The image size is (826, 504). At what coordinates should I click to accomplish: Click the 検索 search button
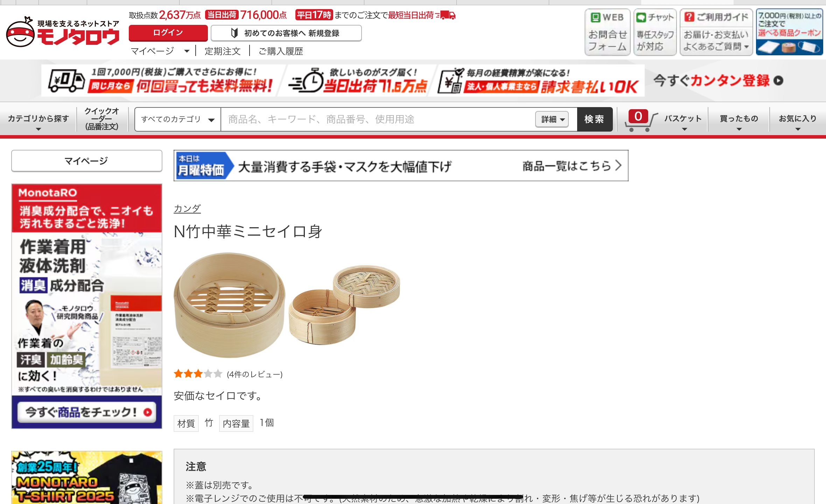(594, 119)
